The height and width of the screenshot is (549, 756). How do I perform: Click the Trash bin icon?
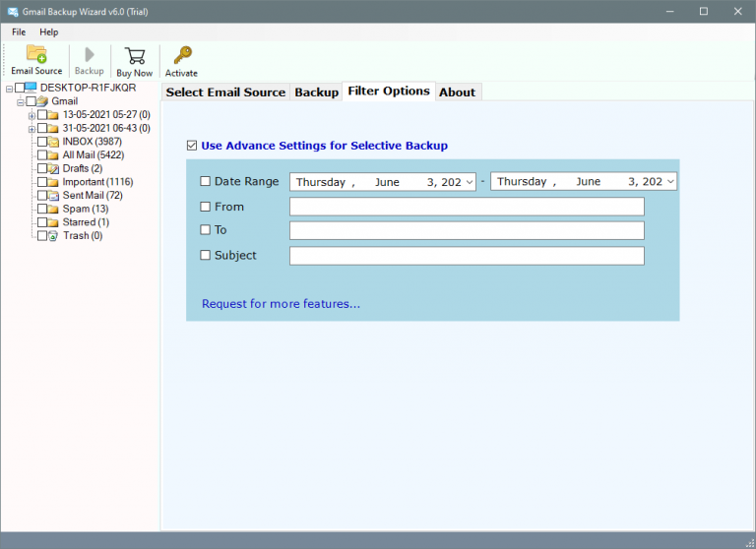(x=53, y=236)
